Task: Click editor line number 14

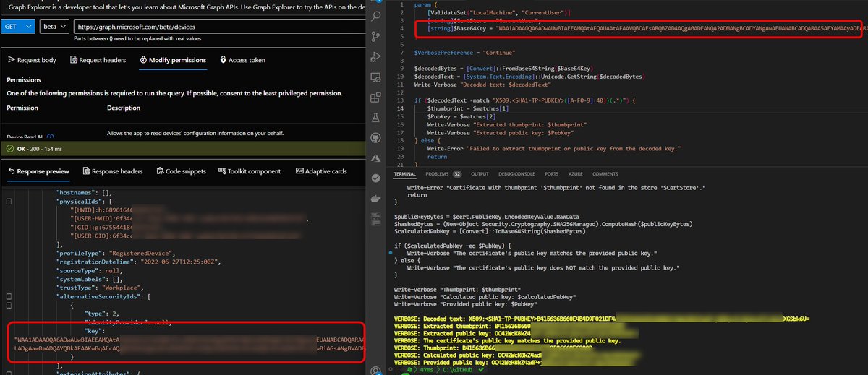Action: (x=399, y=108)
